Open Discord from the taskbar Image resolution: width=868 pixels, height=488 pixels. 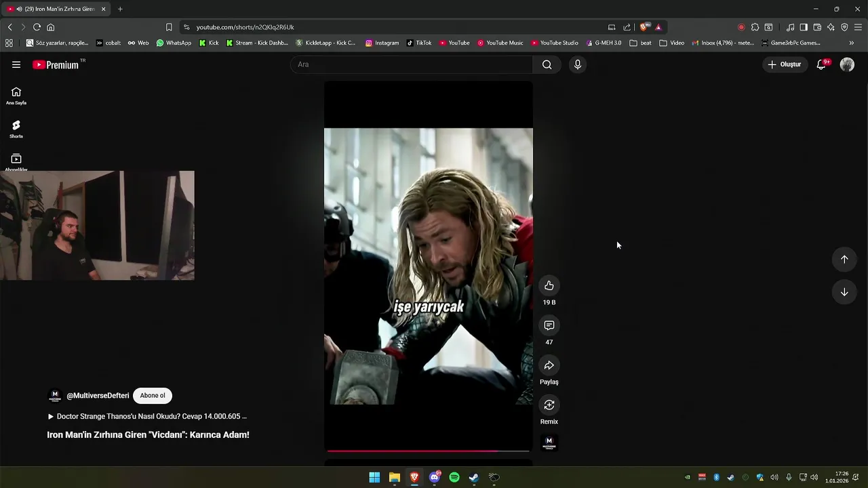(435, 477)
